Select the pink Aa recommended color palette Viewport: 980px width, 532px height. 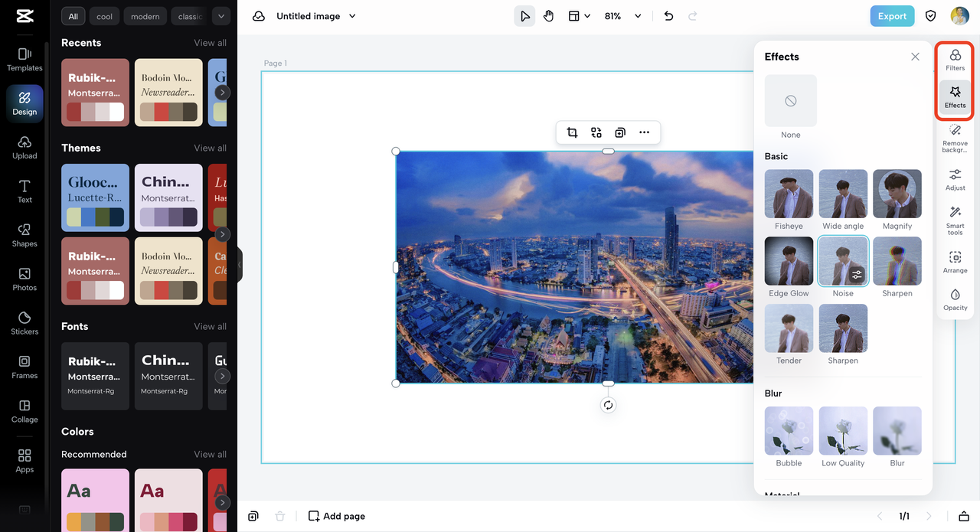tap(95, 500)
